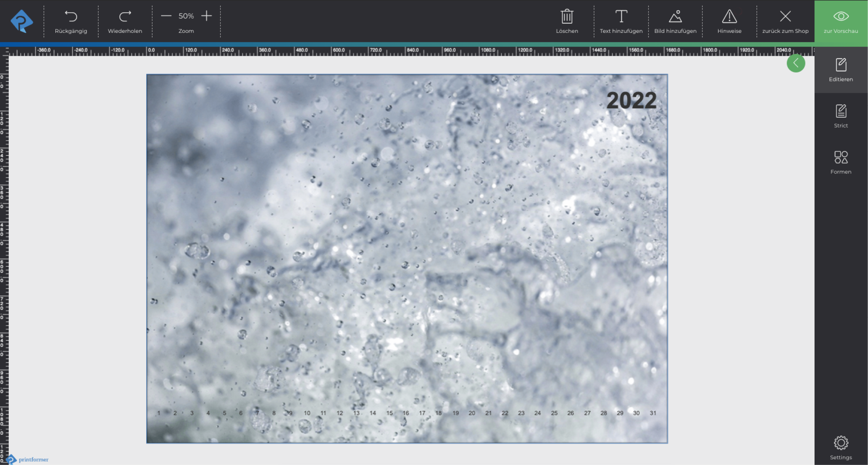868x465 pixels.
Task: Add image via Bild hinzufügen
Action: [675, 21]
